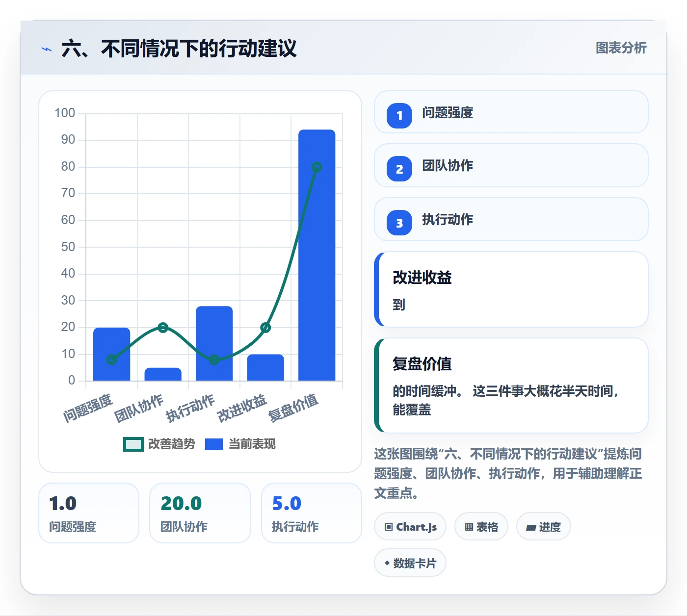Select the 进度 tag
The height and width of the screenshot is (616, 687).
click(544, 527)
